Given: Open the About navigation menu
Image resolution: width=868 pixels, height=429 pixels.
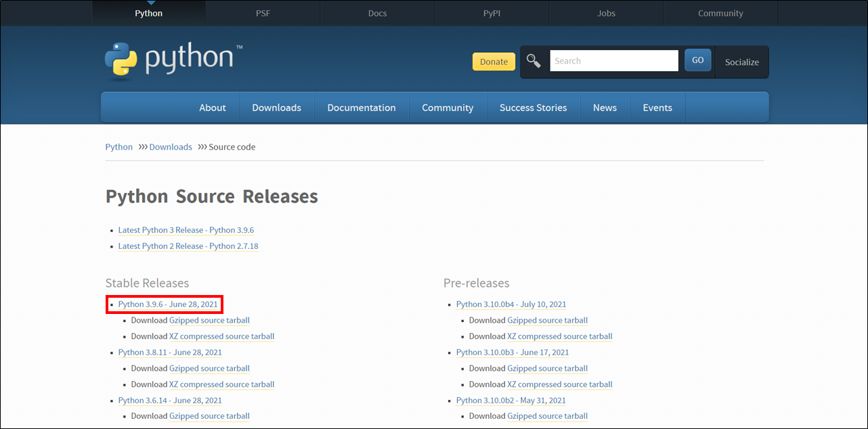Looking at the screenshot, I should click(x=213, y=108).
